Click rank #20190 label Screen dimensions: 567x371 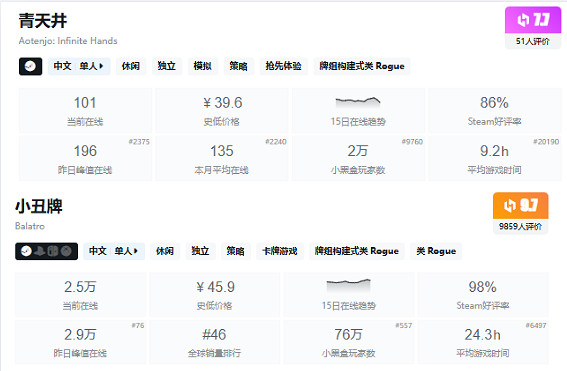546,142
